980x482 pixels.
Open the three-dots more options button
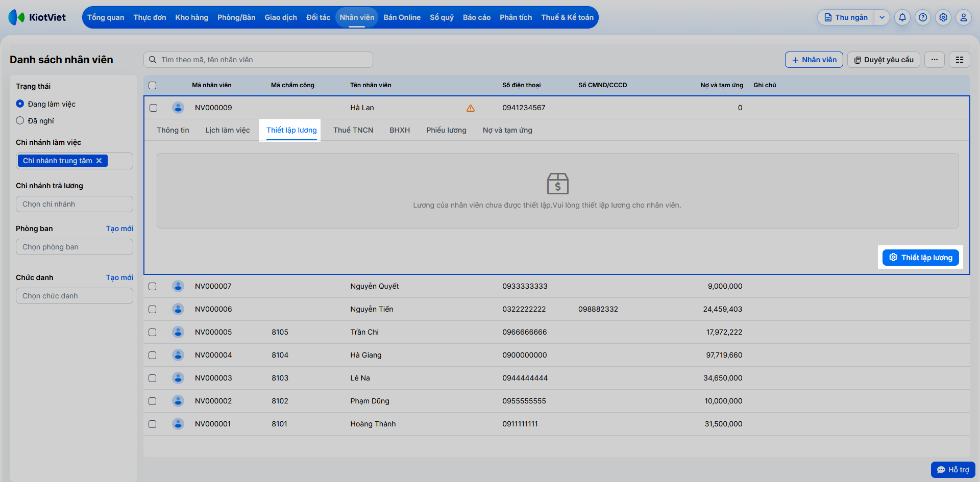tap(935, 60)
